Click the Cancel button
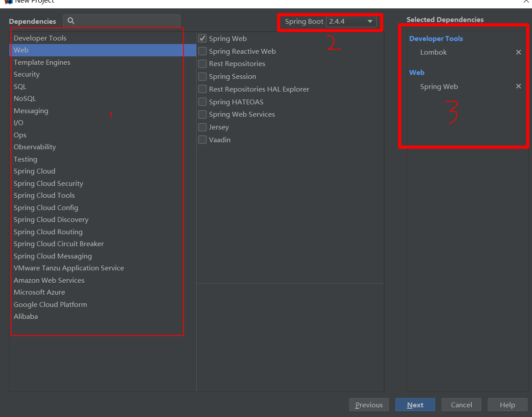Image resolution: width=532 pixels, height=417 pixels. tap(461, 405)
